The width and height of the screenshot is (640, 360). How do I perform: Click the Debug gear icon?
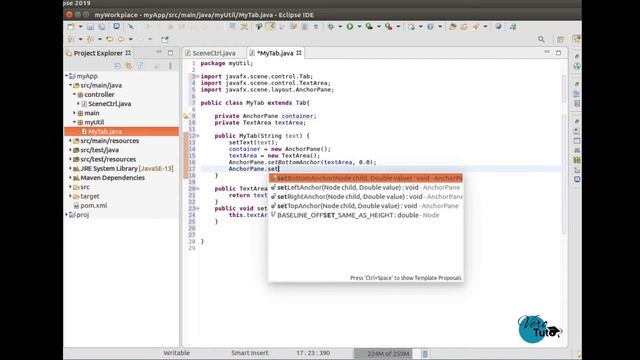pyautogui.click(x=331, y=27)
